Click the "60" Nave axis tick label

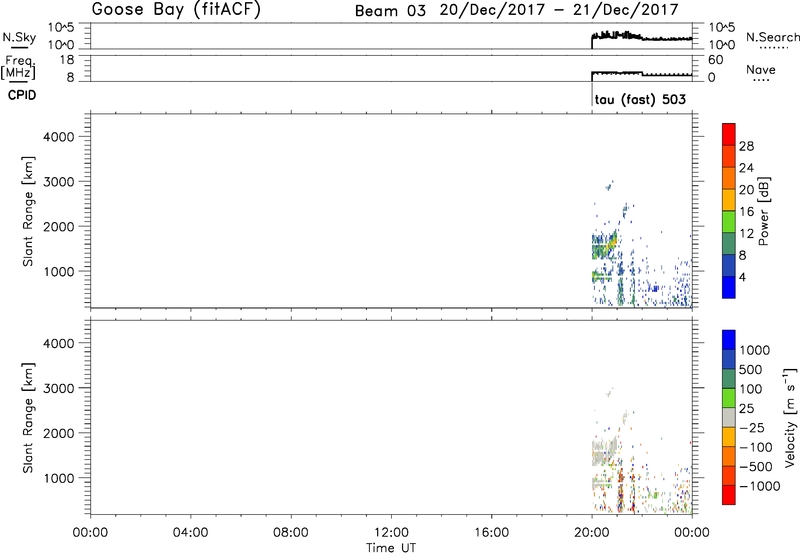pos(715,60)
